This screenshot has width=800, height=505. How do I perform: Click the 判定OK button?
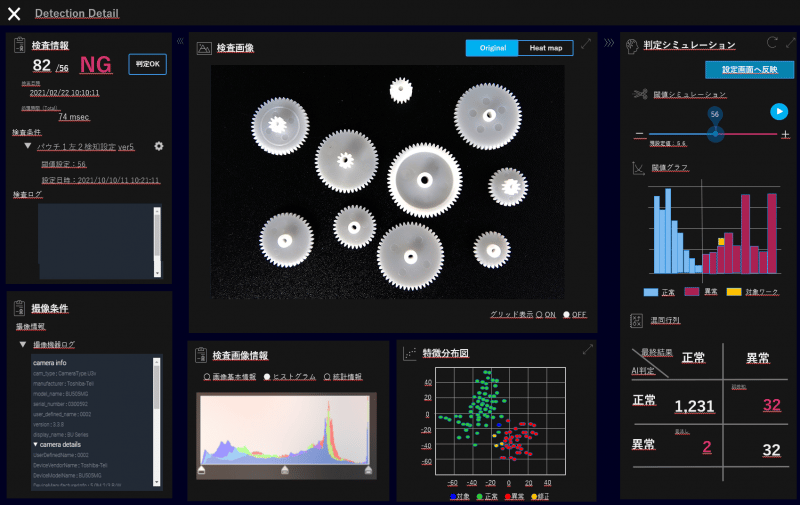coord(147,64)
